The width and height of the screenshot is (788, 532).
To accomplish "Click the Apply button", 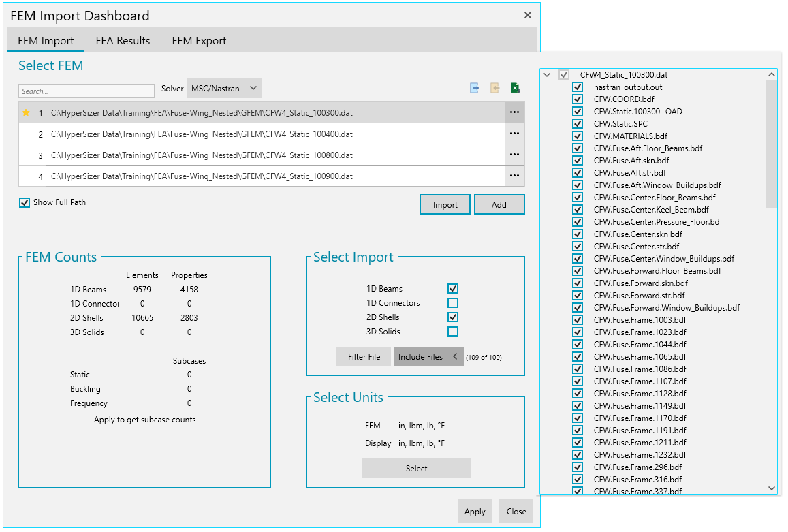I will pos(475,512).
